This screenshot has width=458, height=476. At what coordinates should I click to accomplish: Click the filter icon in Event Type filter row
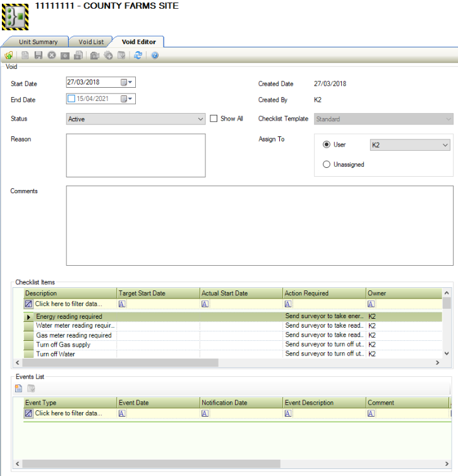28,414
